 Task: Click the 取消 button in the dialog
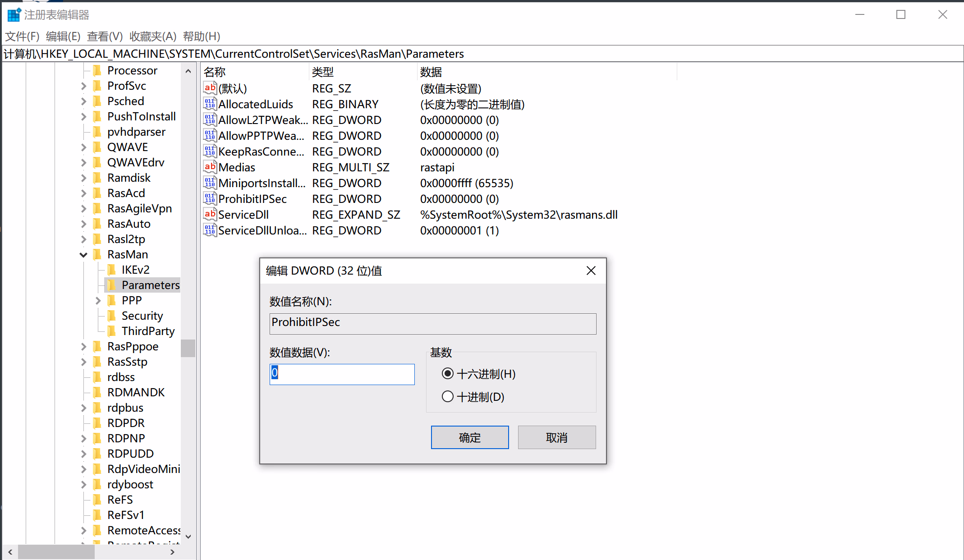(556, 437)
